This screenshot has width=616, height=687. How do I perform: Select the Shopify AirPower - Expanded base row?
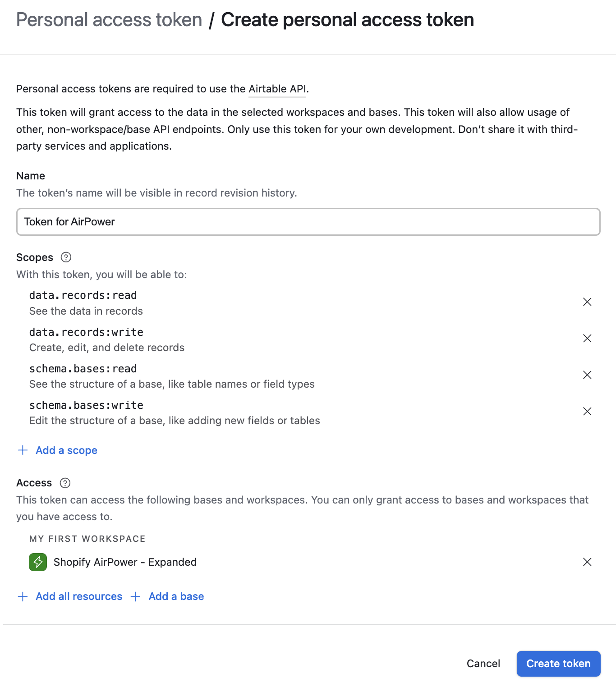(x=125, y=562)
